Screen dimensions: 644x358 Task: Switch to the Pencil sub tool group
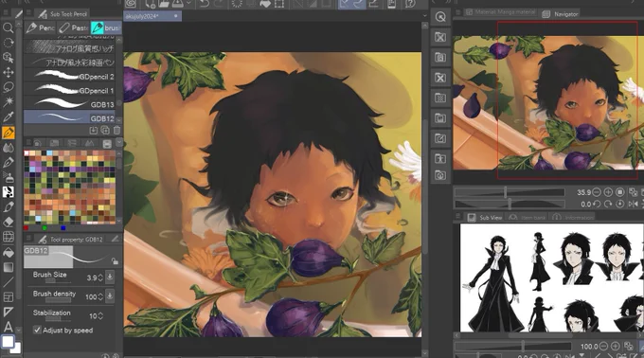click(x=40, y=27)
